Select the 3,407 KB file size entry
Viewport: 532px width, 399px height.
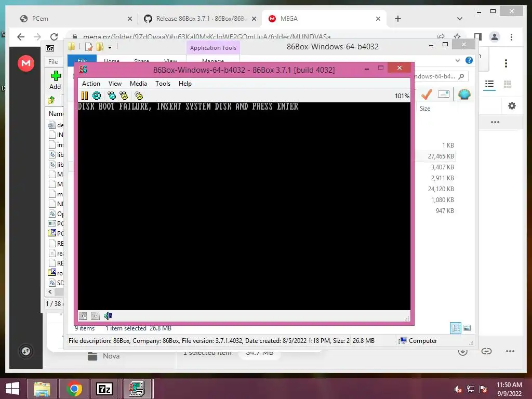(x=443, y=167)
